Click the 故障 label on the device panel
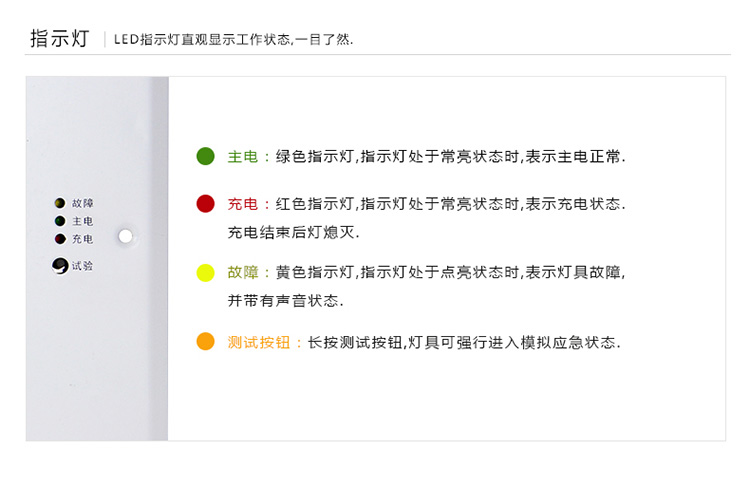 tap(83, 203)
